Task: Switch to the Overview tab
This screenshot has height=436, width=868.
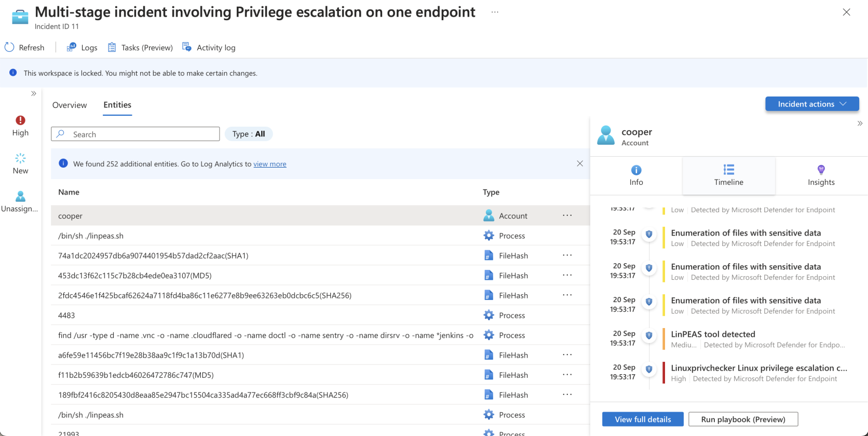Action: click(70, 105)
